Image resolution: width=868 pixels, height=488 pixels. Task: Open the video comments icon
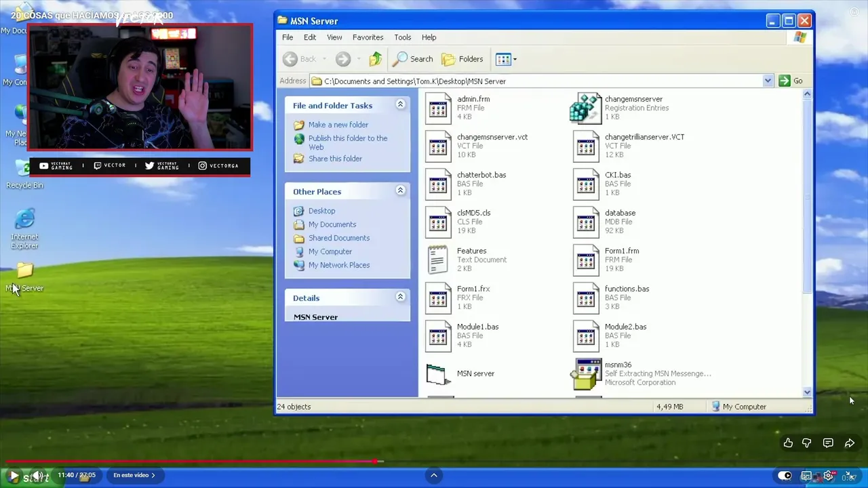(828, 443)
